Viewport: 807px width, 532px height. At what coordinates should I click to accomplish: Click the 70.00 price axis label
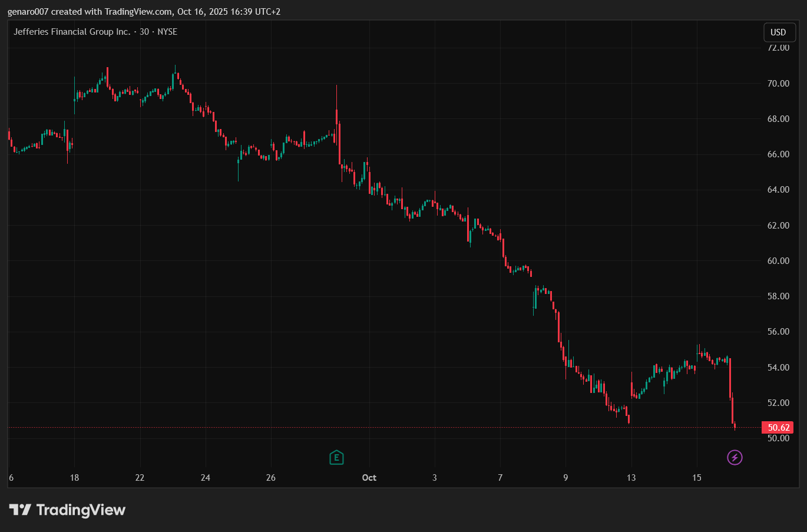(x=778, y=84)
